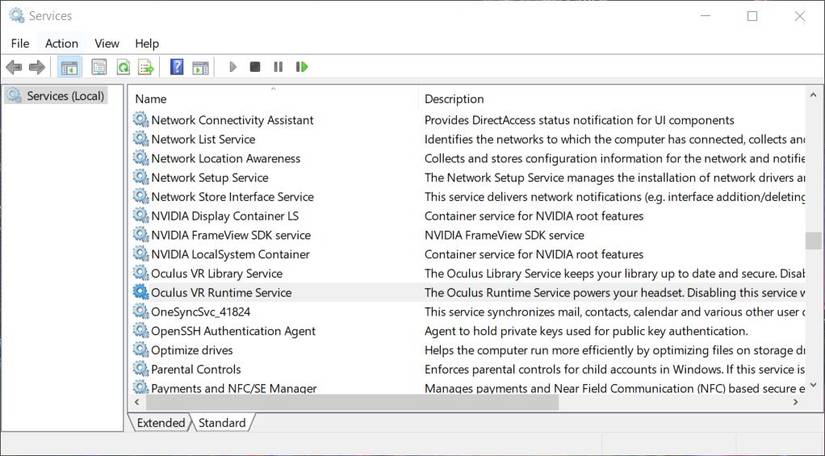This screenshot has height=456, width=825.
Task: Refresh the services list from toolbar
Action: point(123,67)
